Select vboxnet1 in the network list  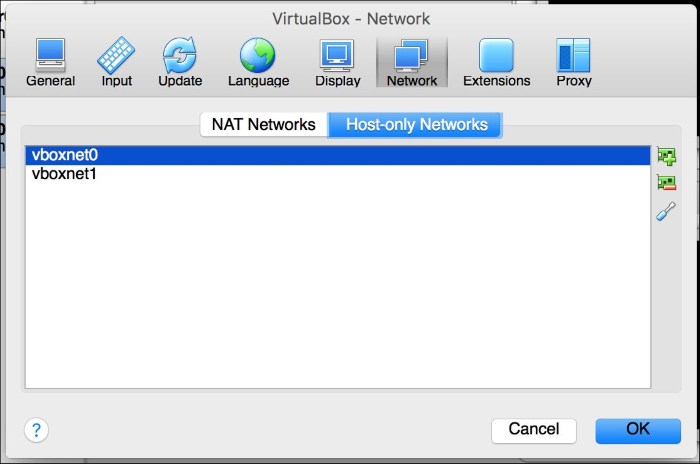338,174
